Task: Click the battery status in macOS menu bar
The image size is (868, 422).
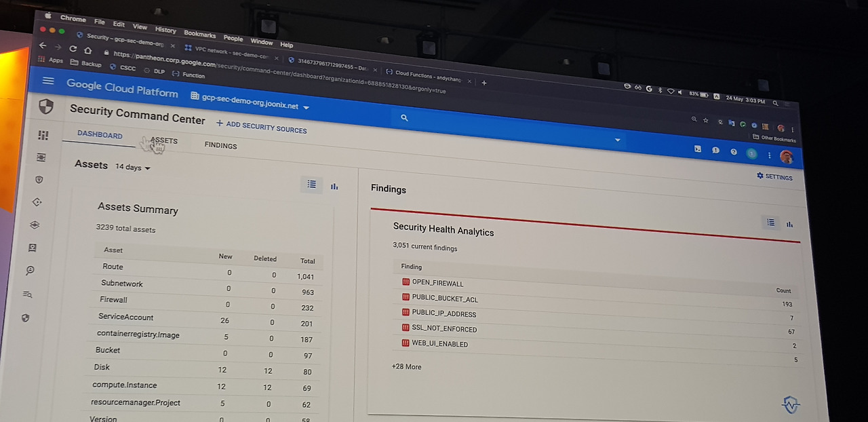Action: point(698,94)
